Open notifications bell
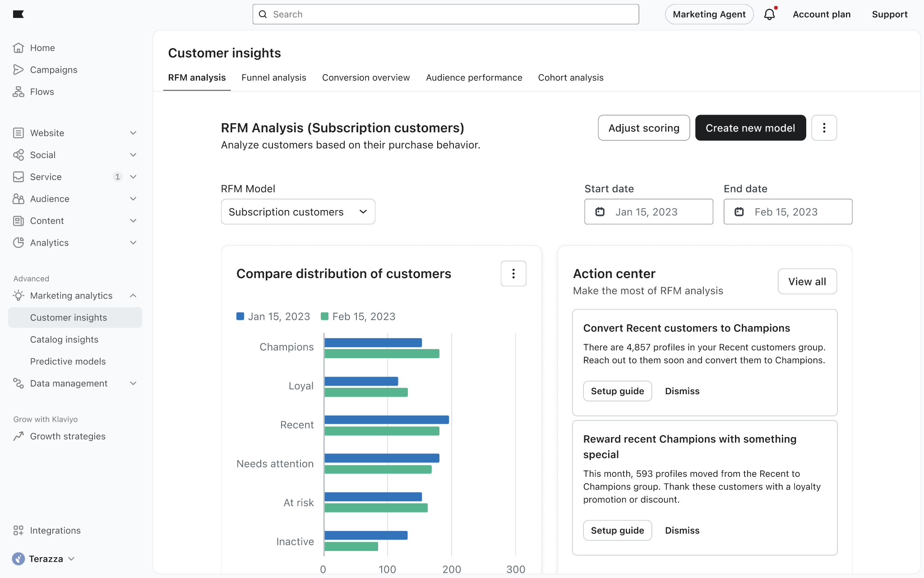Image resolution: width=924 pixels, height=578 pixels. (770, 14)
